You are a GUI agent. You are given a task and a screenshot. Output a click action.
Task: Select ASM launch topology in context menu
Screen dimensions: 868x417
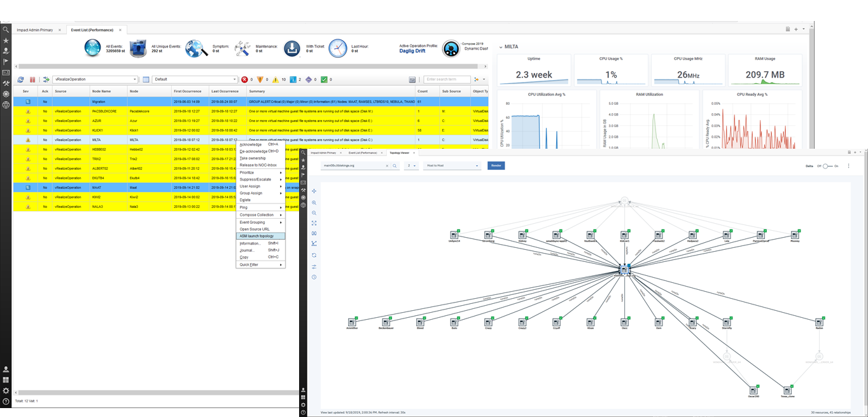256,236
